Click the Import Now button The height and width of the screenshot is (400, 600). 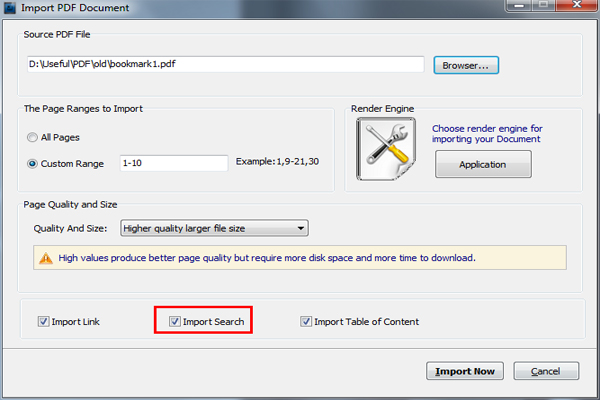click(x=465, y=371)
